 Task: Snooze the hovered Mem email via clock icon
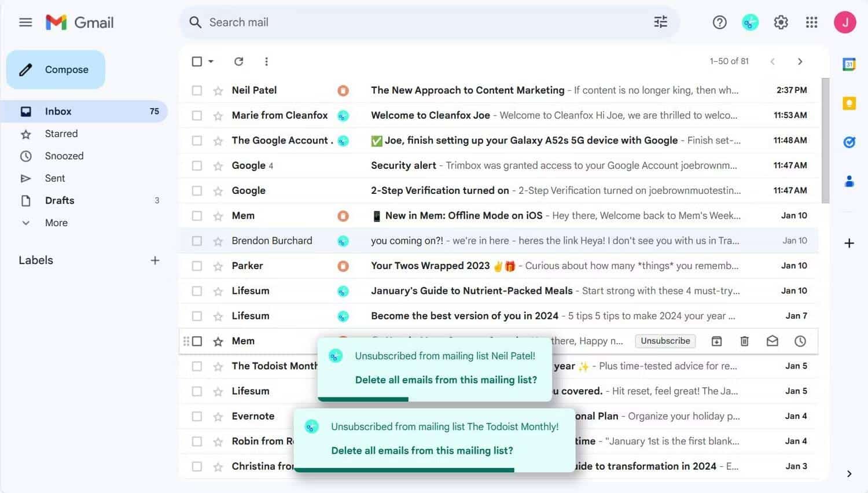pyautogui.click(x=800, y=341)
